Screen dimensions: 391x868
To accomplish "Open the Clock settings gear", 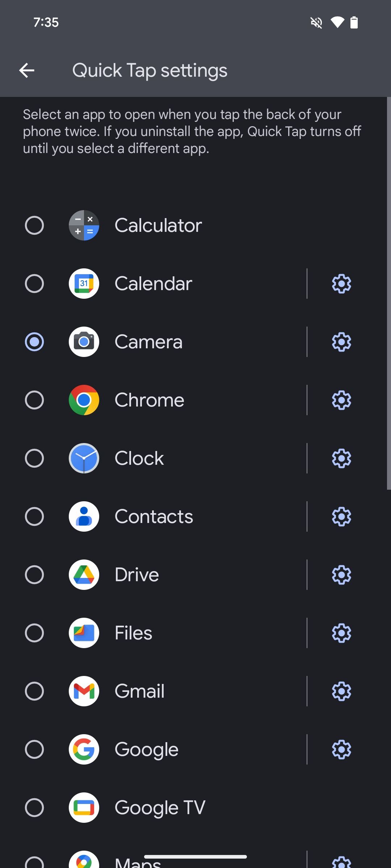I will [341, 458].
